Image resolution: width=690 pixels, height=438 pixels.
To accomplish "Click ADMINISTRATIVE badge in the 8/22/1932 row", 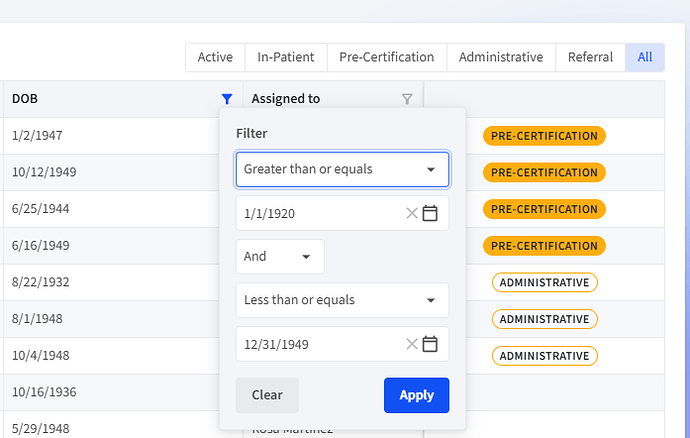I will pyautogui.click(x=545, y=283).
